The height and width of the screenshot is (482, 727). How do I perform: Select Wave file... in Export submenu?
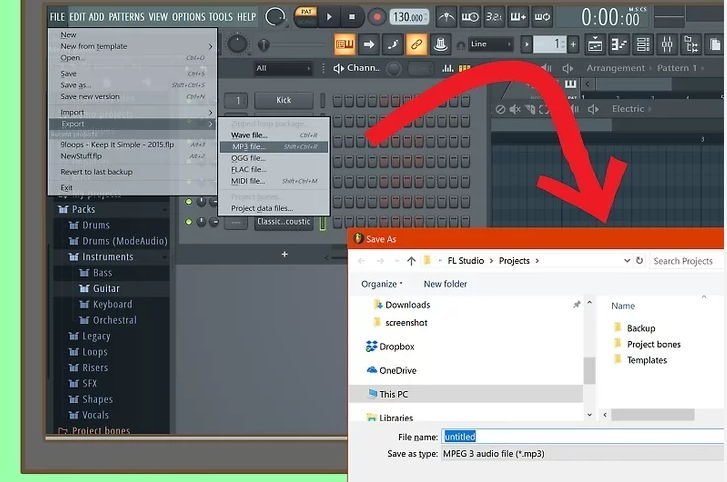[274, 135]
